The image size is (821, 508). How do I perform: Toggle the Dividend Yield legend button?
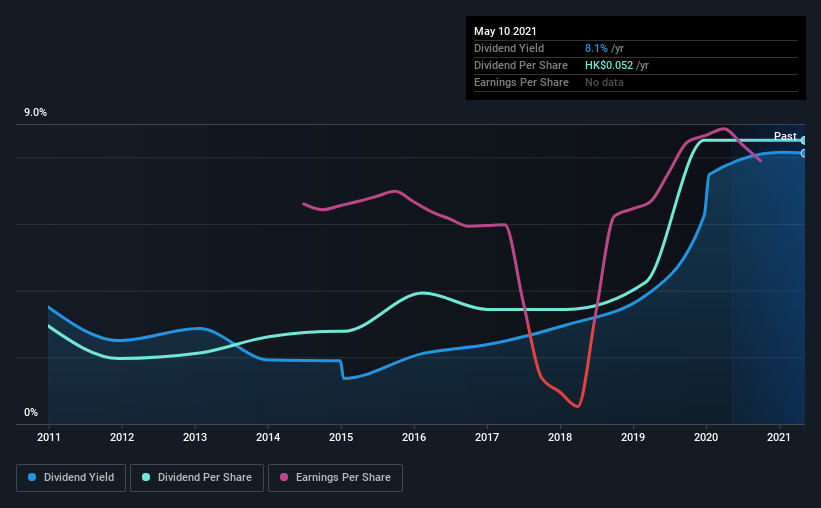point(71,478)
